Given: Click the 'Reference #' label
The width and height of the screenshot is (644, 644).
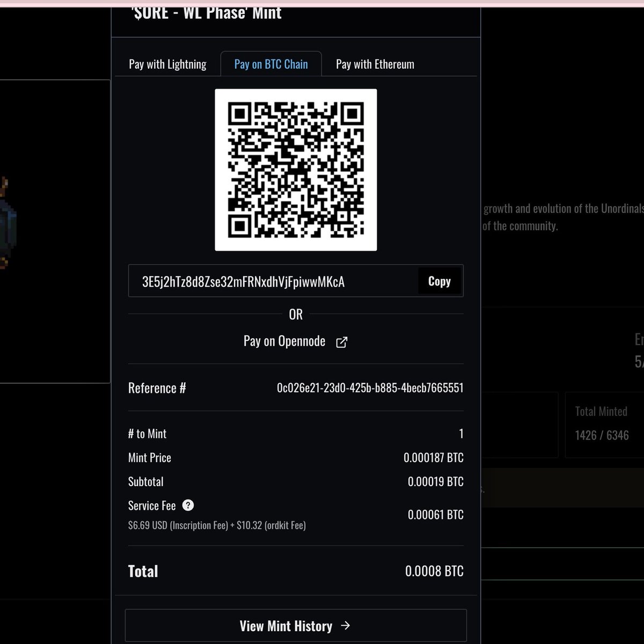Looking at the screenshot, I should click(x=157, y=388).
